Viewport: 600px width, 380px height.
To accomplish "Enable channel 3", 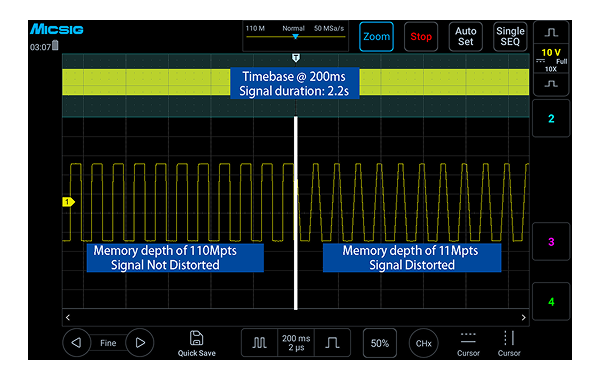I will pos(551,241).
